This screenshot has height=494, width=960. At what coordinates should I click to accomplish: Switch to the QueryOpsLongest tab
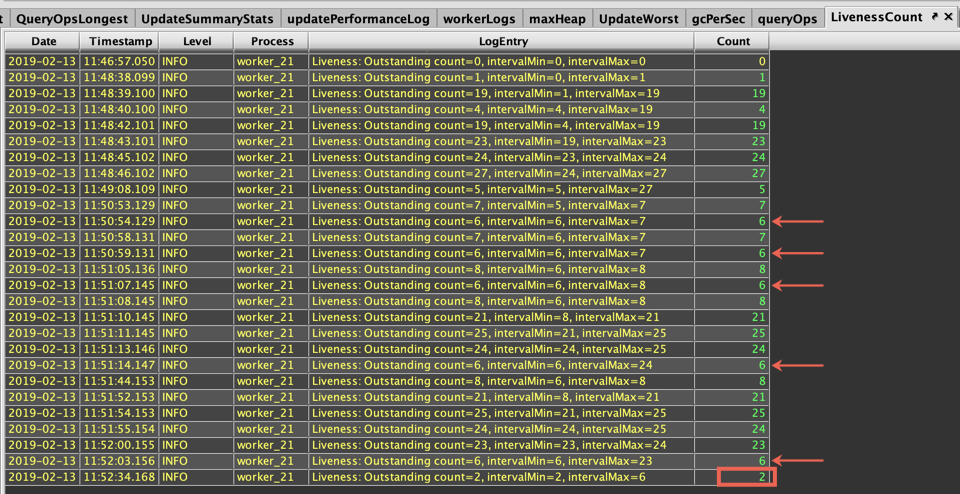pyautogui.click(x=70, y=18)
